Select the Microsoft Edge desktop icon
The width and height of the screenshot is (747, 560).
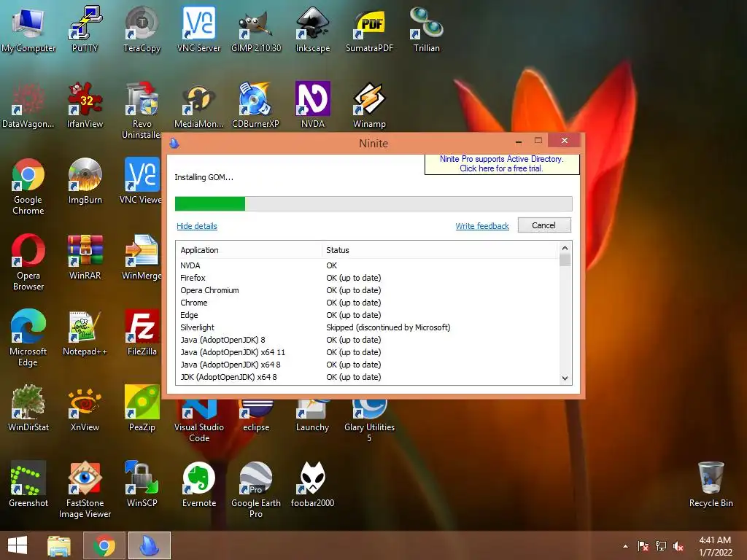coord(28,338)
